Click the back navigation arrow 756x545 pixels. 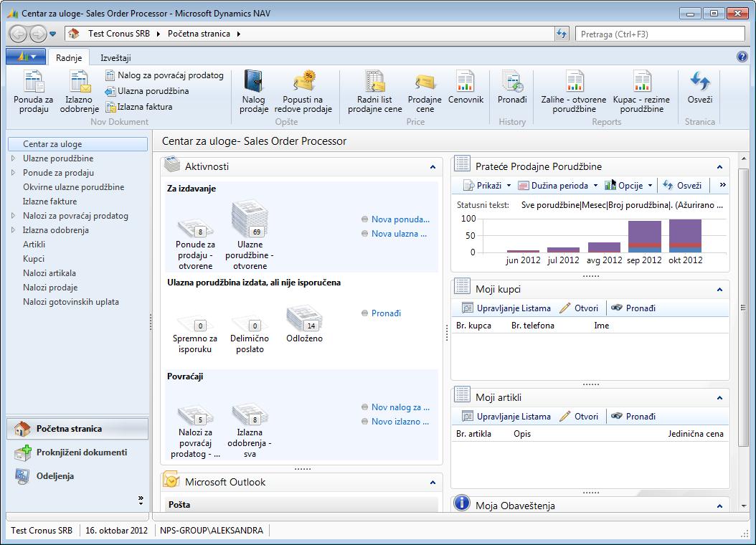pos(19,34)
